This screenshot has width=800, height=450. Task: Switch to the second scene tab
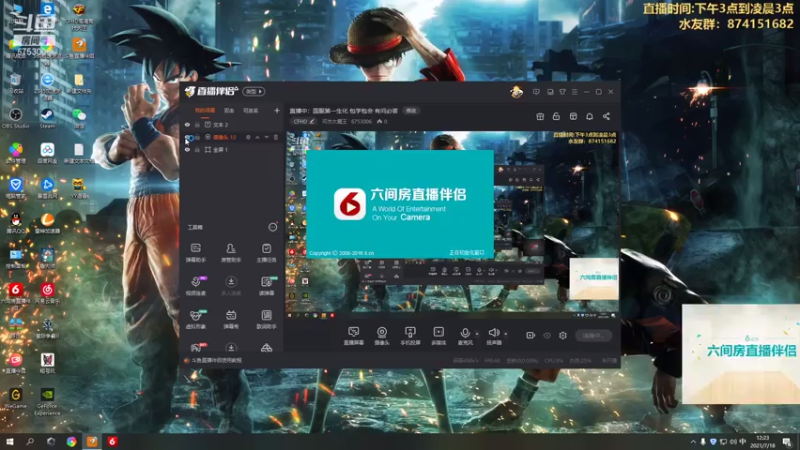coord(229,110)
